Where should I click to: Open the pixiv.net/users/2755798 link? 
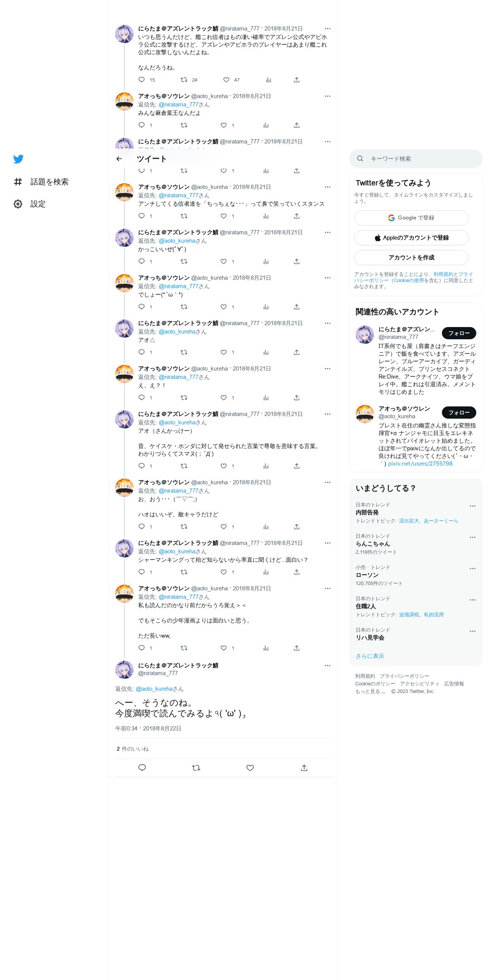point(420,464)
